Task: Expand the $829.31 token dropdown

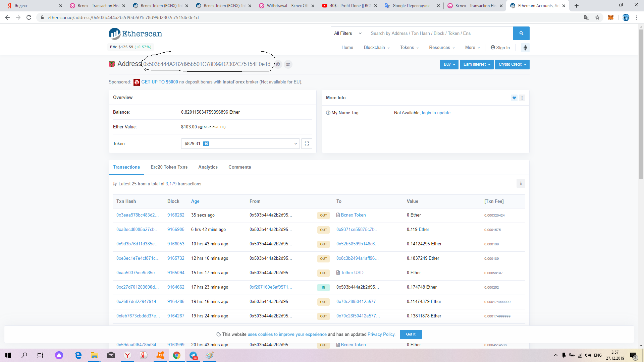Action: tap(239, 144)
